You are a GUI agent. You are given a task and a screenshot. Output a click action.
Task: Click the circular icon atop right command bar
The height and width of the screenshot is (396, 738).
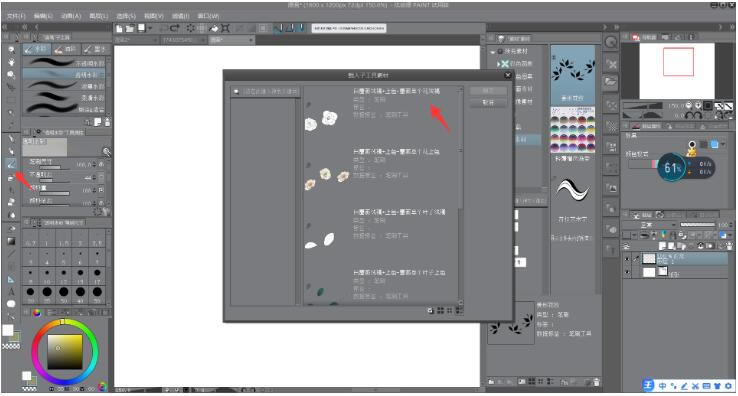click(611, 42)
